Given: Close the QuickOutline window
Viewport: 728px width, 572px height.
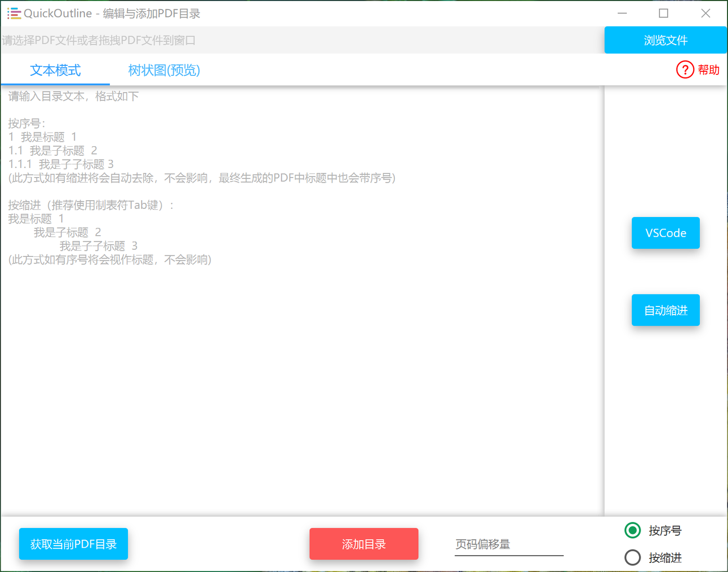Looking at the screenshot, I should coord(705,13).
